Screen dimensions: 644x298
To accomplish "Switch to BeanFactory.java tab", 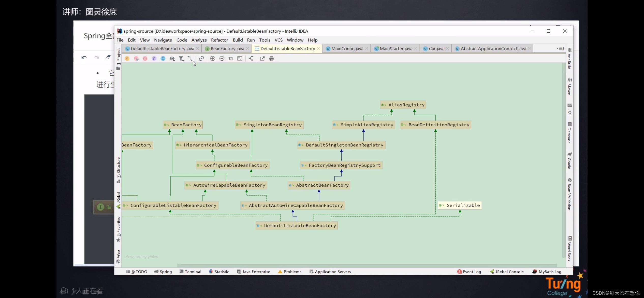I will click(227, 48).
